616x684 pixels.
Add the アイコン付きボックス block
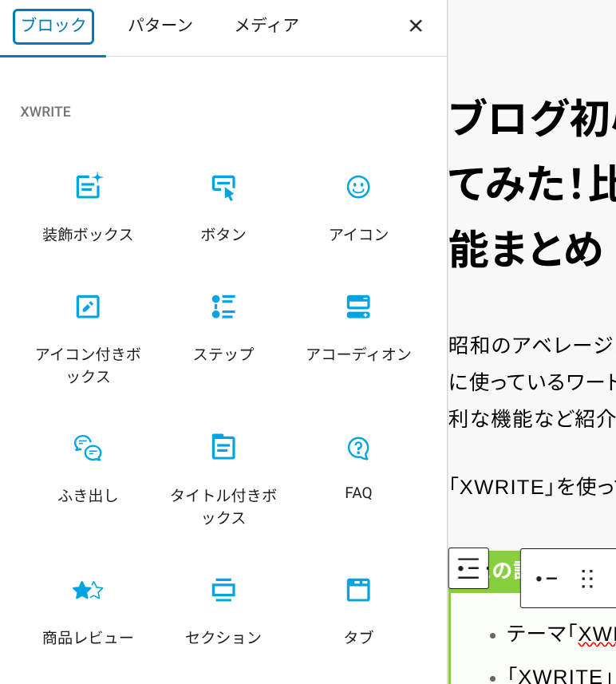pyautogui.click(x=88, y=339)
